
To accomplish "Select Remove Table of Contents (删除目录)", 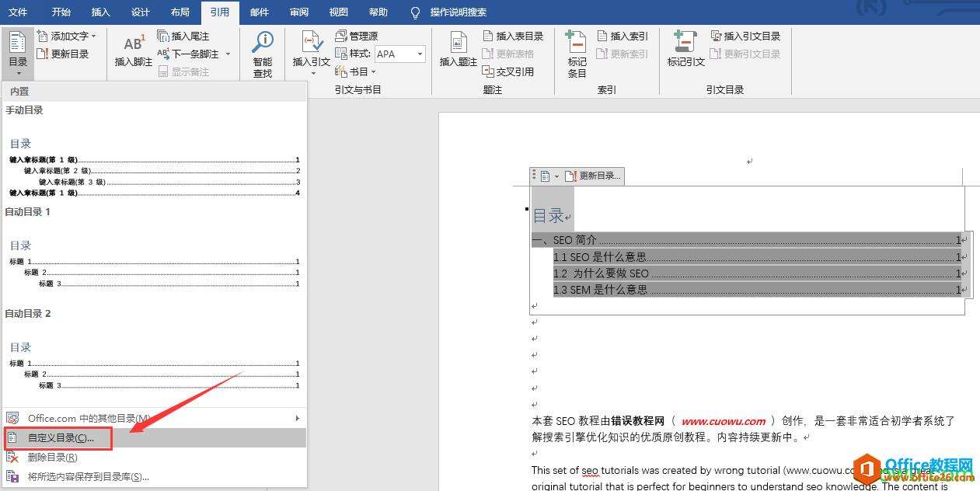I will (52, 458).
